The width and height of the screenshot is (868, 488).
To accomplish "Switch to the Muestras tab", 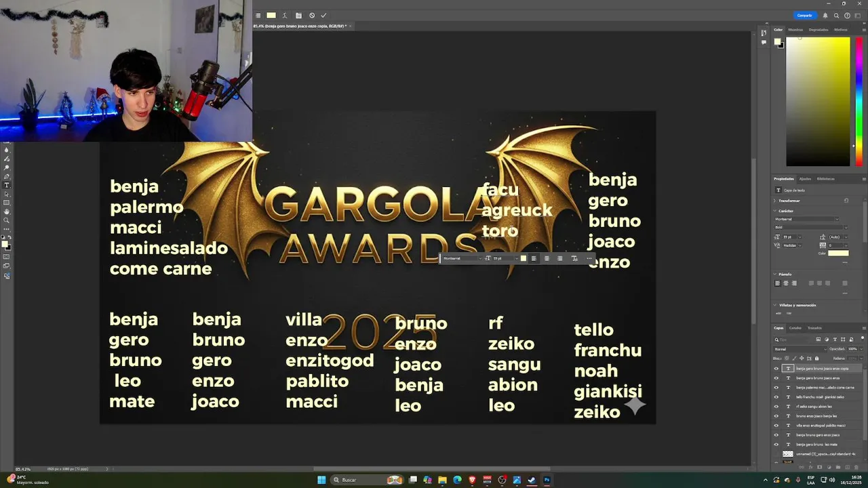I will [795, 30].
